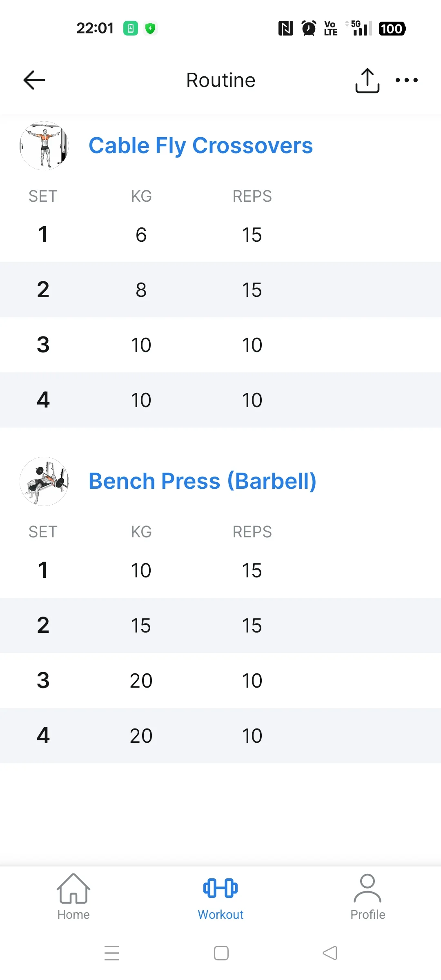Open the three-dot more options menu

[x=407, y=80]
